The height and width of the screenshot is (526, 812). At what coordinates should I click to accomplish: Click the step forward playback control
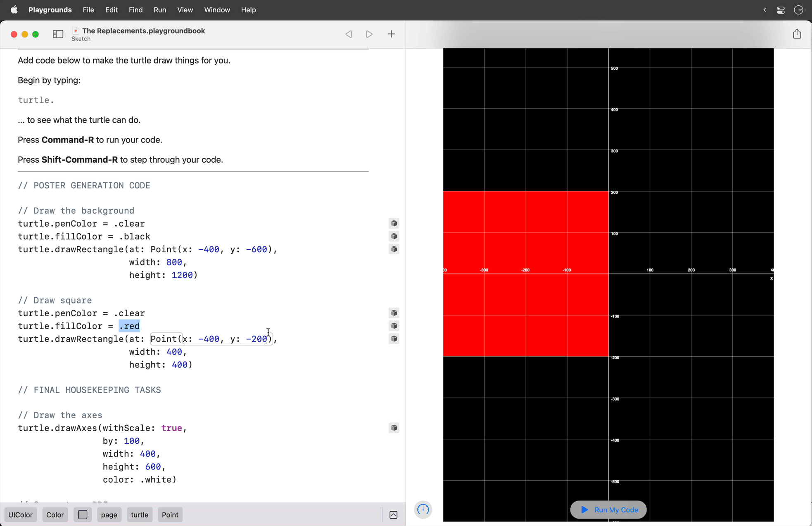pyautogui.click(x=368, y=34)
